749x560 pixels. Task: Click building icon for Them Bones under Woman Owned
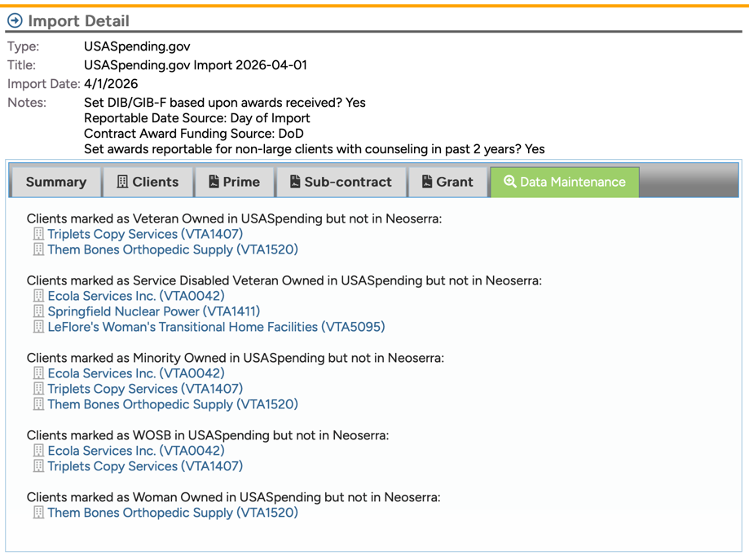click(38, 513)
